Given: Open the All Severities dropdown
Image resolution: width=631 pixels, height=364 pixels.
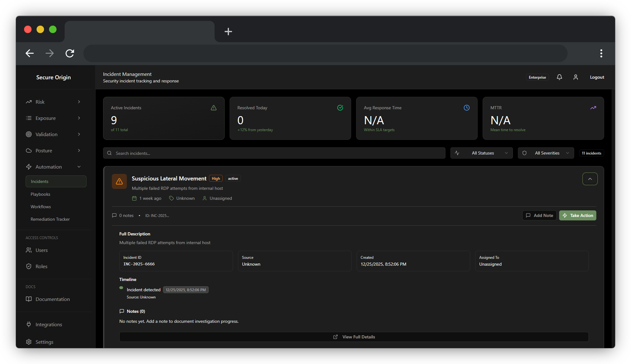Looking at the screenshot, I should click(546, 153).
